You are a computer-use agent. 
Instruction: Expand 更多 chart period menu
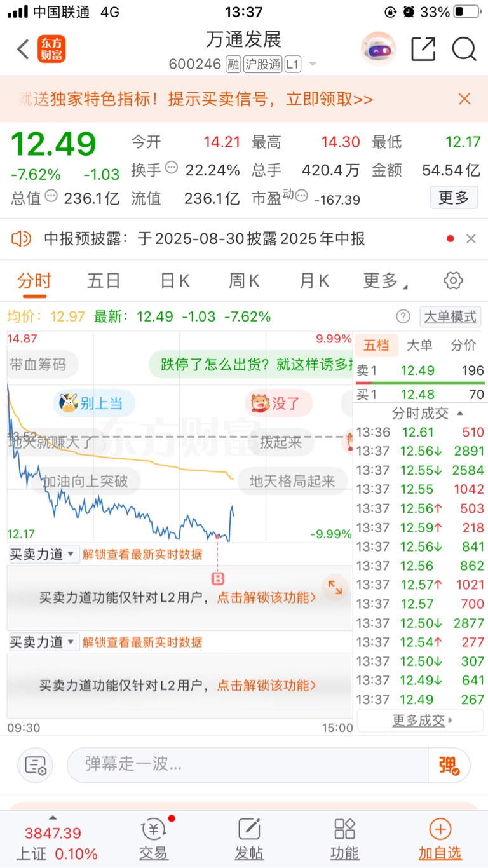[x=385, y=281]
